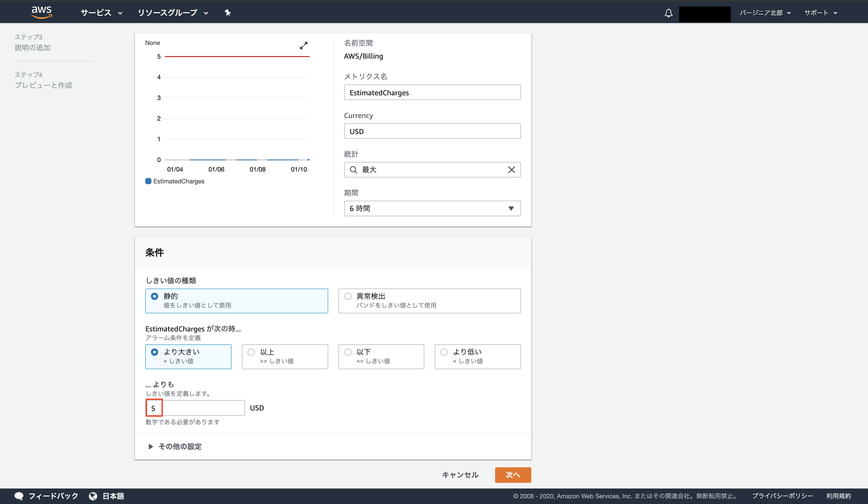868x504 pixels.
Task: Click the キャンセル link
Action: (460, 475)
